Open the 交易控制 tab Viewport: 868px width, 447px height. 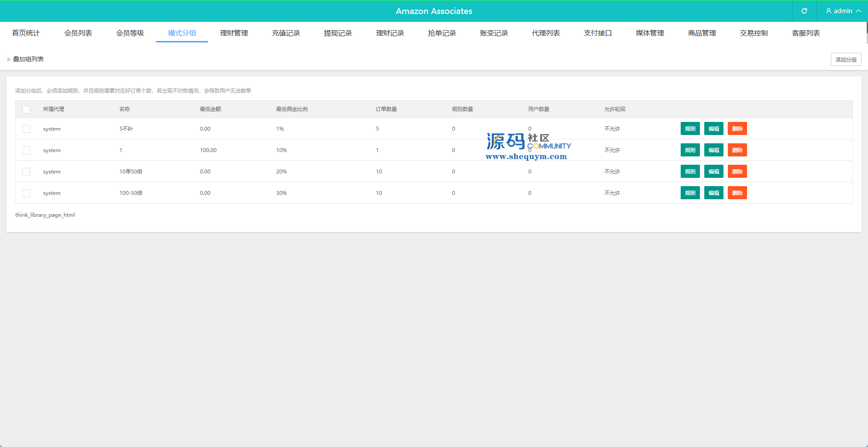pos(754,33)
